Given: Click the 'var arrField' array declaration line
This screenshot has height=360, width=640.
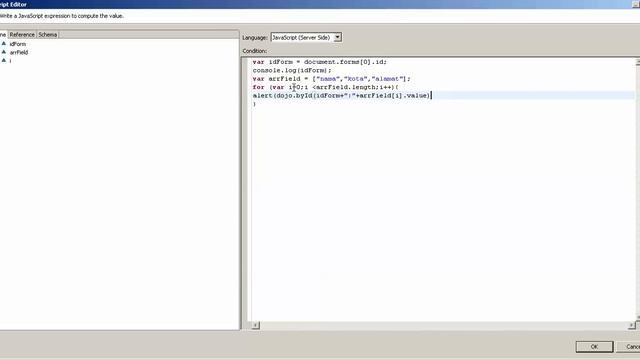Looking at the screenshot, I should tap(331, 79).
